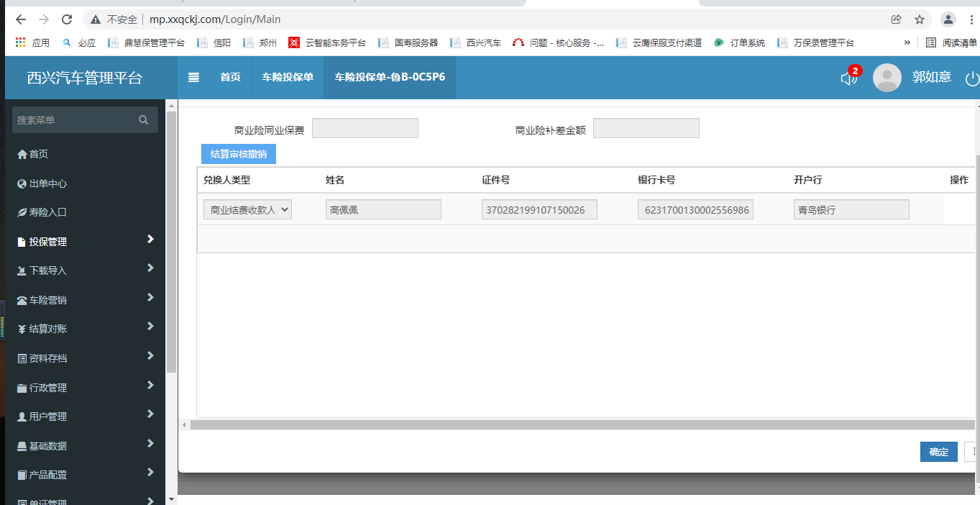Click the search magnifier icon in sidebar
The height and width of the screenshot is (505, 980).
(144, 120)
